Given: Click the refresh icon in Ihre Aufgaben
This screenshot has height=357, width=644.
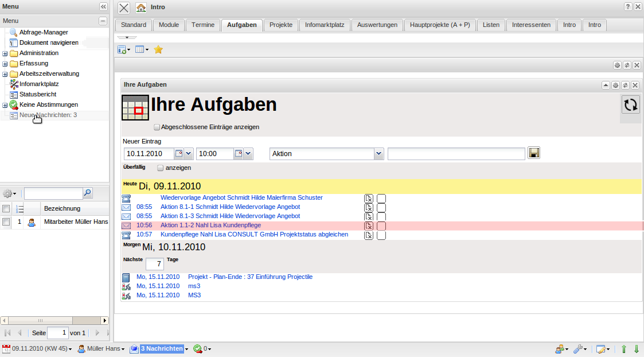Looking at the screenshot, I should [x=631, y=104].
